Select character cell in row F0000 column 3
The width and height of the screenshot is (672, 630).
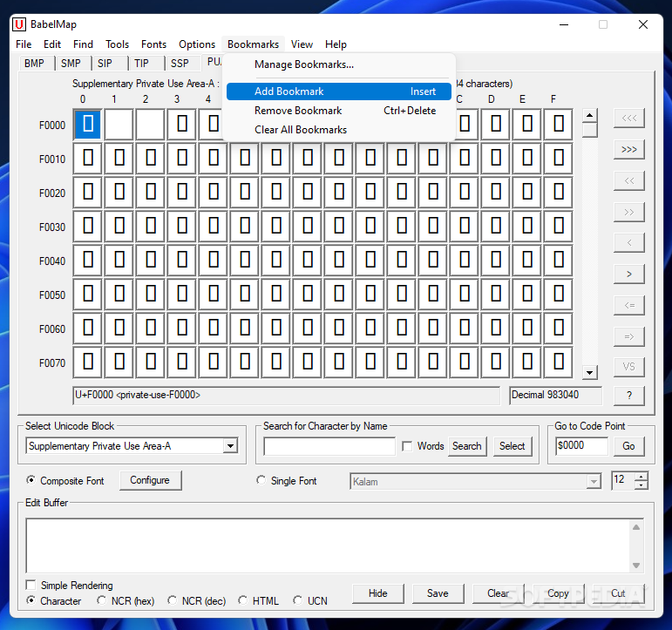(182, 124)
